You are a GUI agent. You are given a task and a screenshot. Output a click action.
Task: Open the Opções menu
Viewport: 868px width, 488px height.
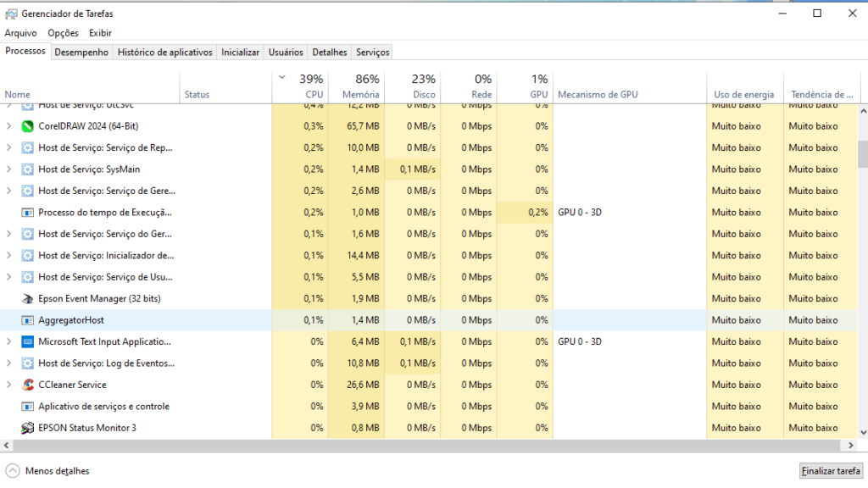(x=63, y=33)
